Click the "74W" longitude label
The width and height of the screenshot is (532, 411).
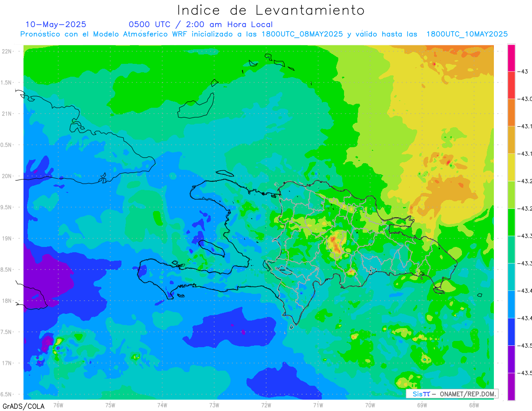point(162,405)
